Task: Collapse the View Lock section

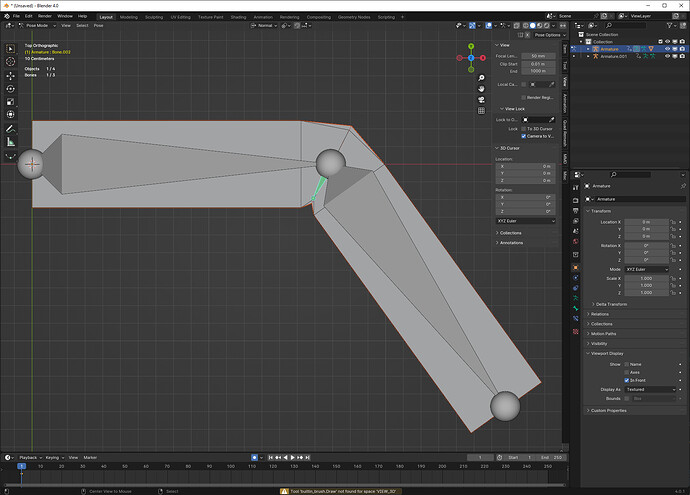Action: pos(512,109)
